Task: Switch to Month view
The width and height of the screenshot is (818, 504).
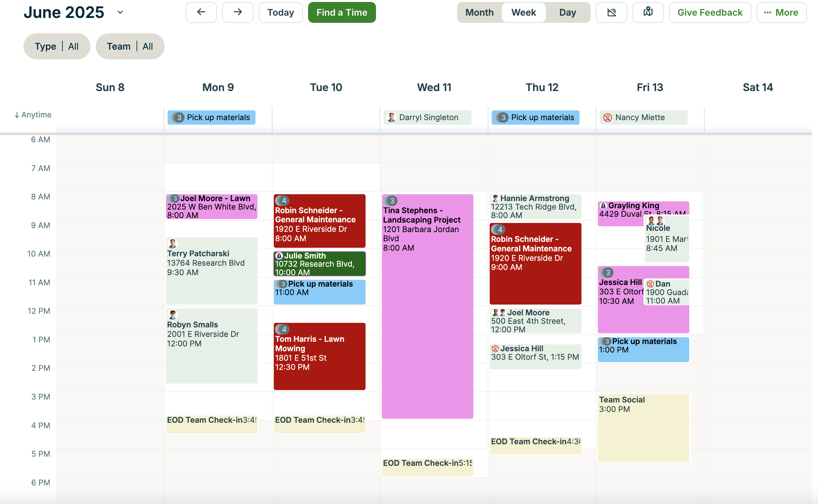Action: click(479, 12)
